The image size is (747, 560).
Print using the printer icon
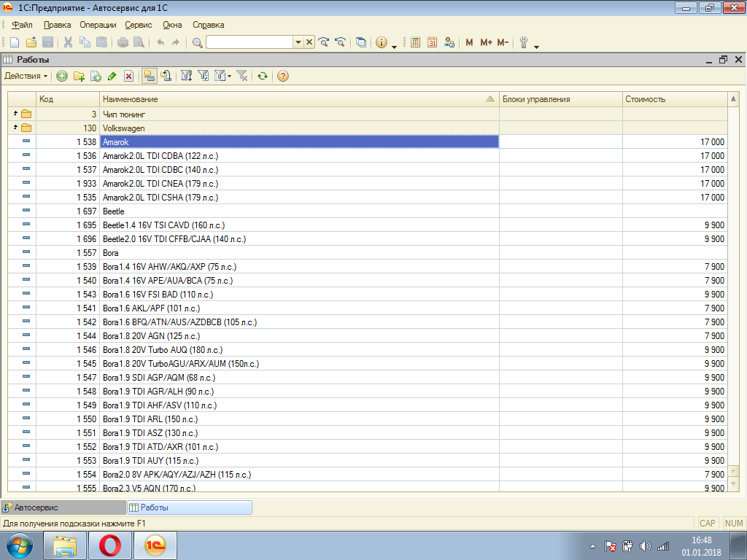tap(123, 42)
